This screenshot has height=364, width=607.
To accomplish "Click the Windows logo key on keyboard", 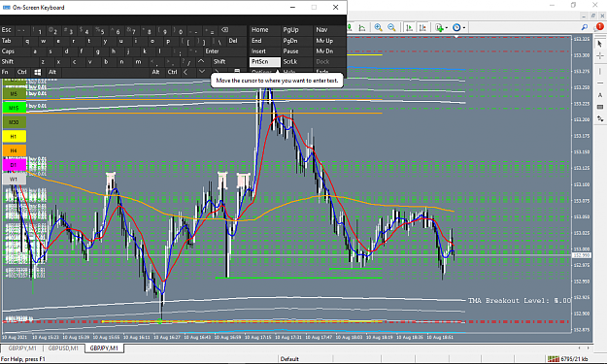I will point(38,72).
